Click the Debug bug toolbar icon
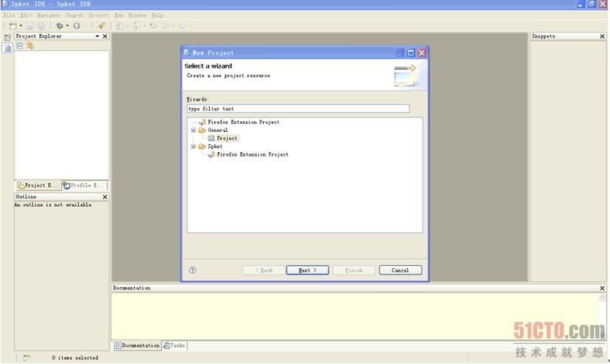Image resolution: width=610 pixels, height=364 pixels. click(60, 26)
